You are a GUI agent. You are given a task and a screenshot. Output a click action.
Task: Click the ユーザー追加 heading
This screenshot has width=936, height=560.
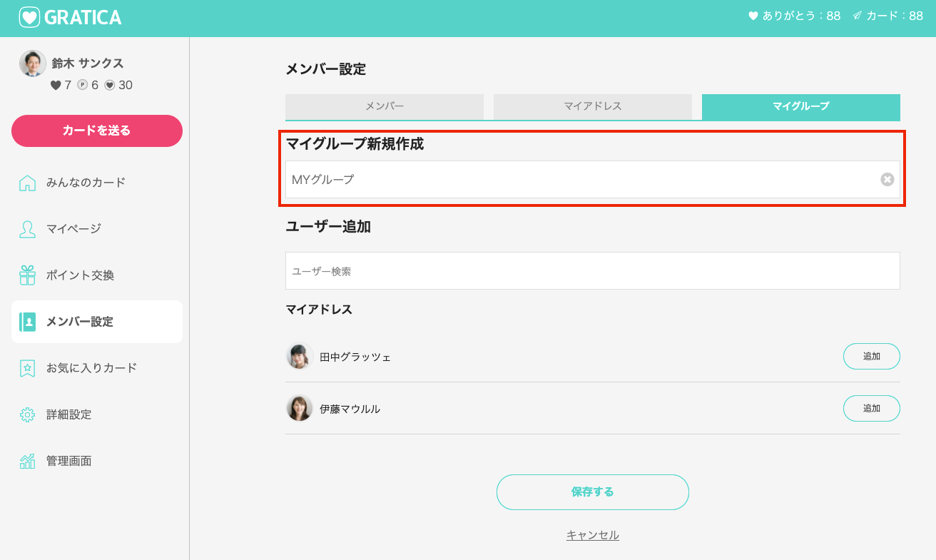pyautogui.click(x=328, y=227)
